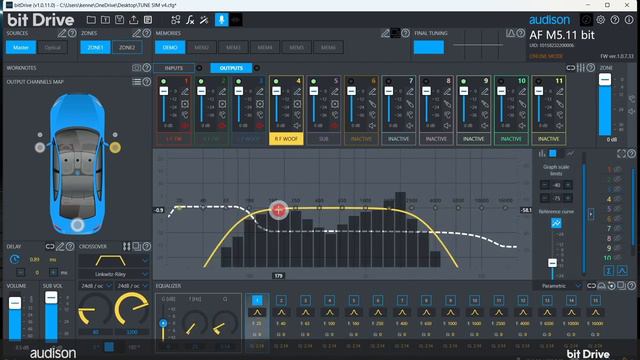Select the Master source

21,47
